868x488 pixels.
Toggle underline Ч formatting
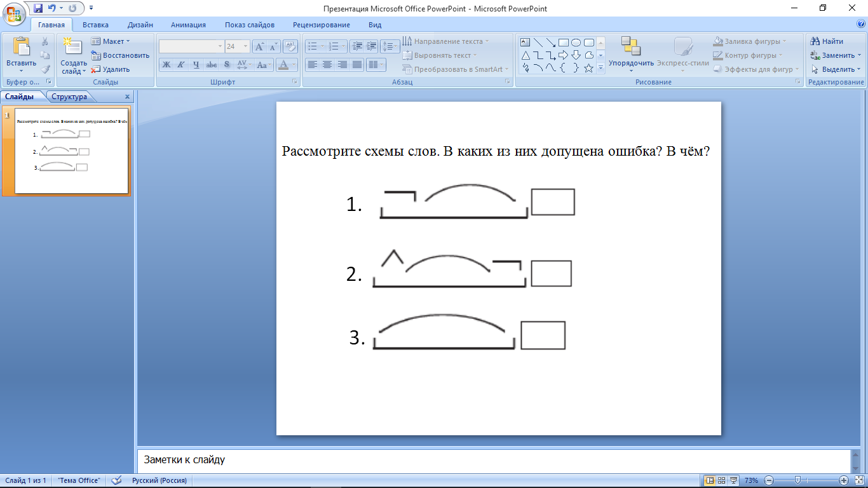click(196, 64)
